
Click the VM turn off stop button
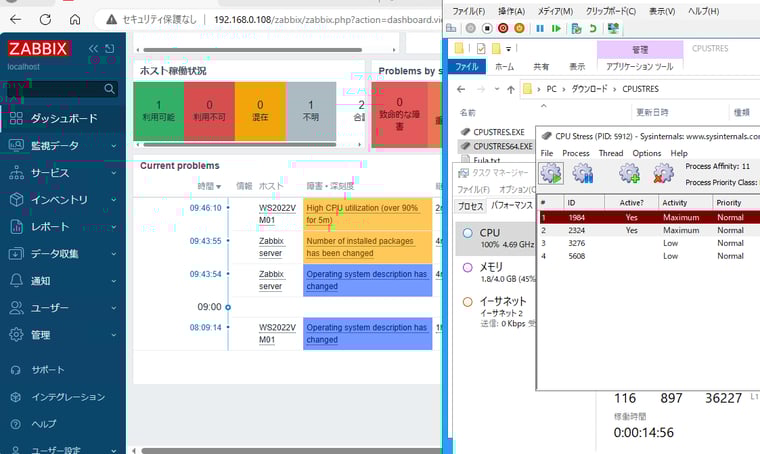[487, 29]
